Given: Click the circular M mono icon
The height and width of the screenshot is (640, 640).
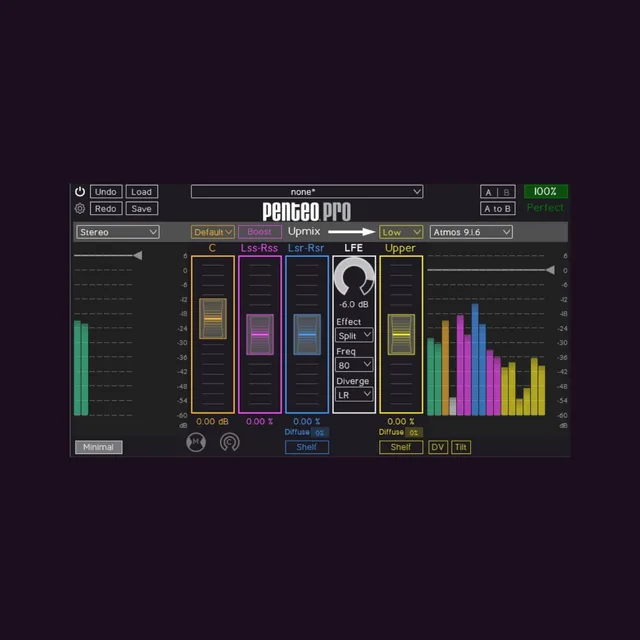Looking at the screenshot, I should (196, 442).
